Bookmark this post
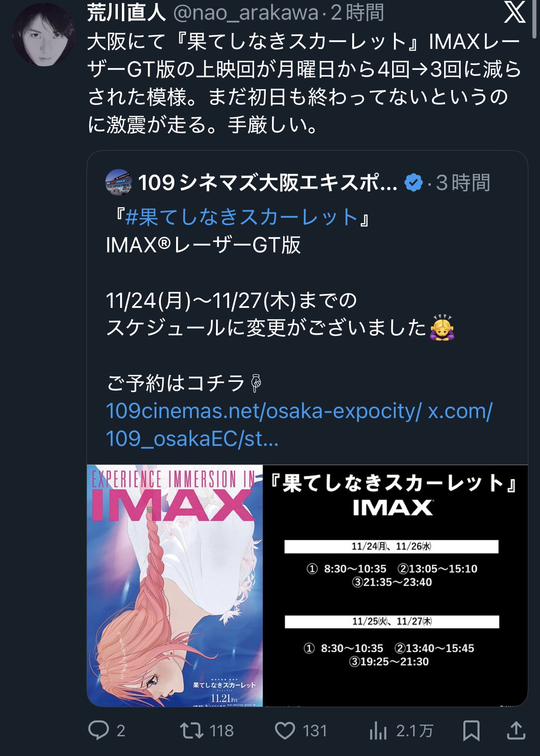 click(x=471, y=730)
